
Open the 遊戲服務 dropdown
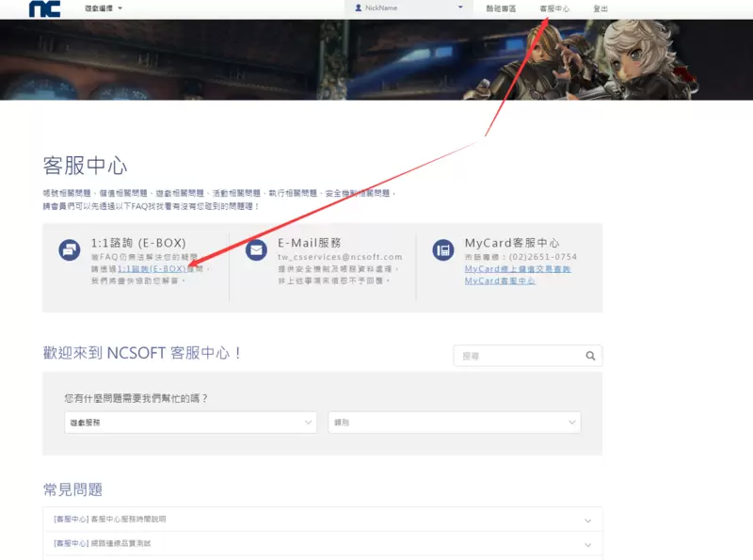pyautogui.click(x=191, y=423)
